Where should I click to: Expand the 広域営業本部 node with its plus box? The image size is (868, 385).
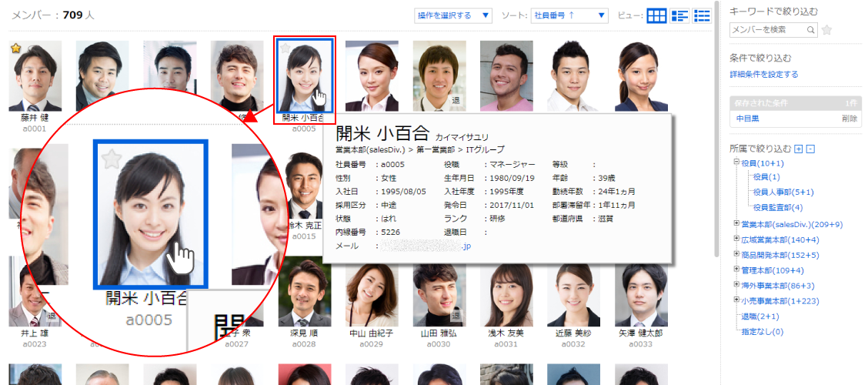(x=737, y=239)
